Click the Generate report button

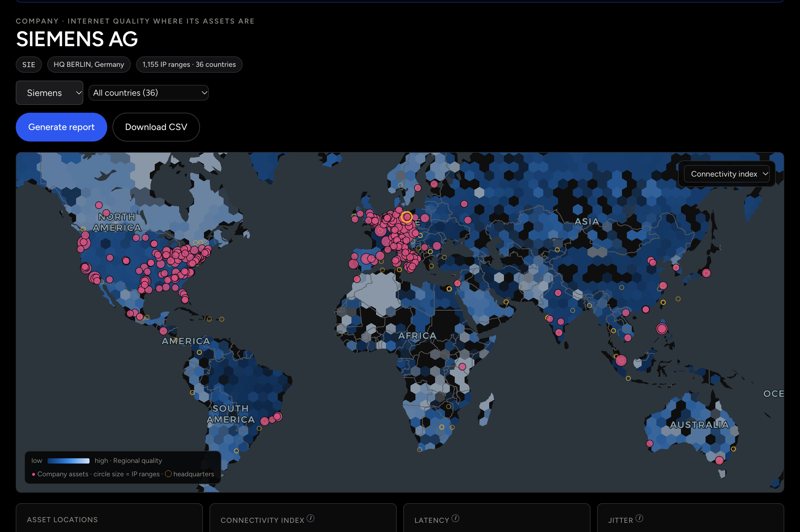(x=61, y=127)
